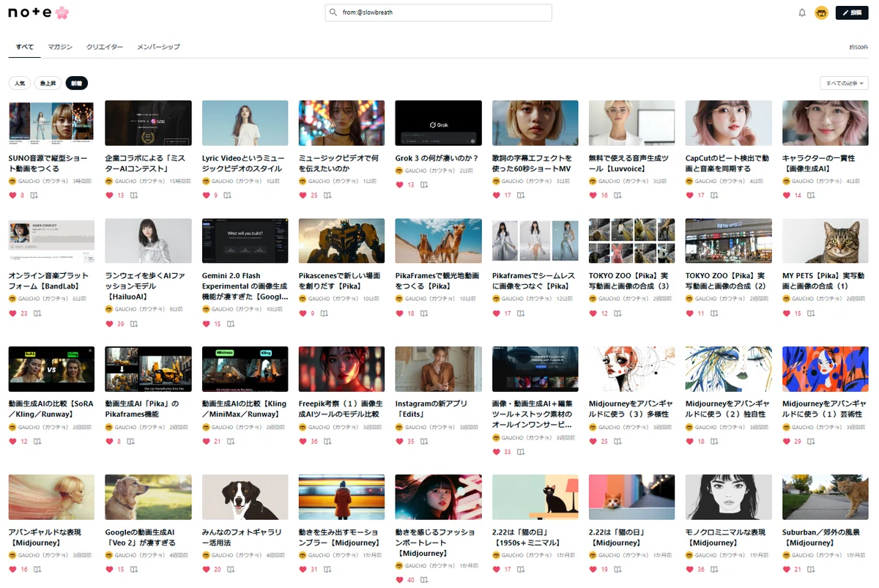Like the BandLab オンライン音楽プラットフォーム article
Viewport: 879px width, 588px height.
(12, 313)
